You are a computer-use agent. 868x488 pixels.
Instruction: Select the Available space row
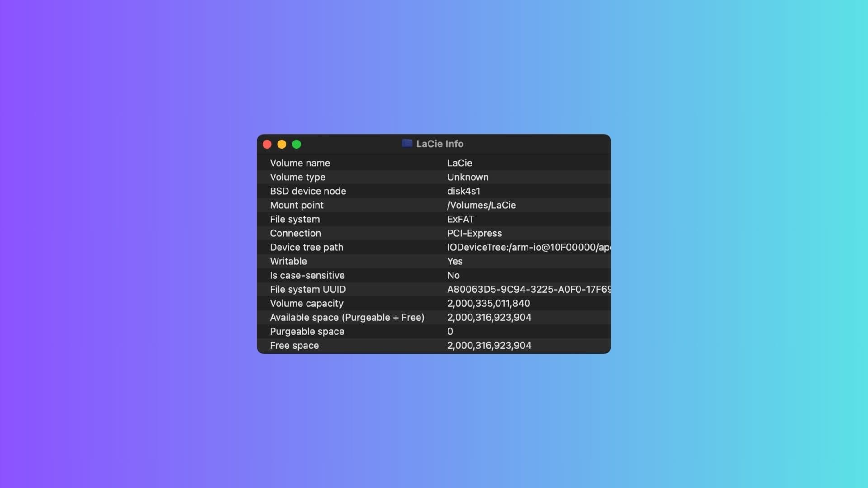tap(489, 317)
